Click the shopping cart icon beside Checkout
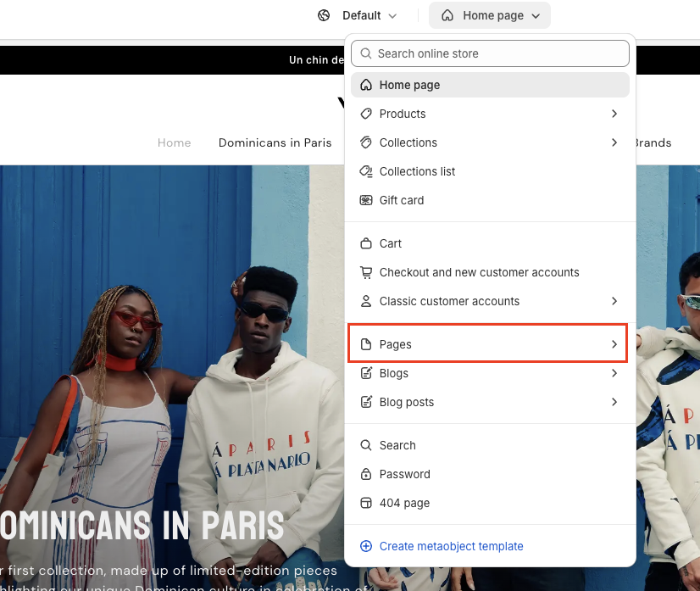The width and height of the screenshot is (700, 591). tap(366, 272)
